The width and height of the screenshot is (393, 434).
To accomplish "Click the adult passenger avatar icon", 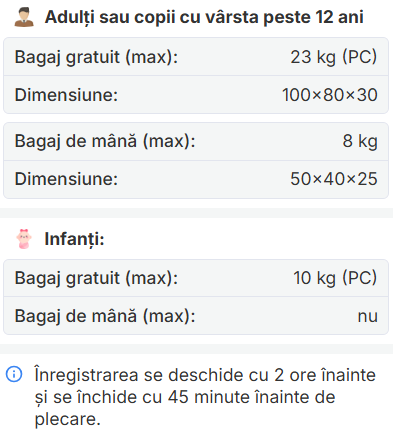I will [24, 18].
